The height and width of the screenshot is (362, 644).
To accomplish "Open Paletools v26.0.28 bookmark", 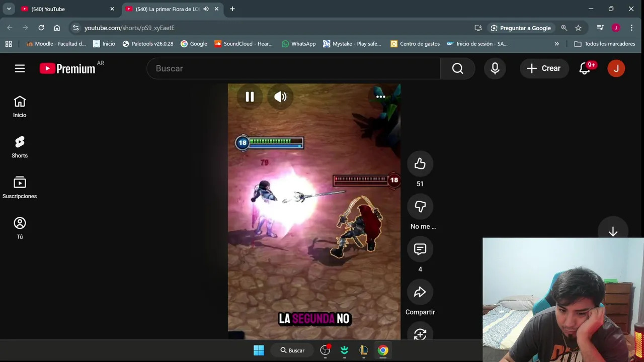I will [x=148, y=44].
